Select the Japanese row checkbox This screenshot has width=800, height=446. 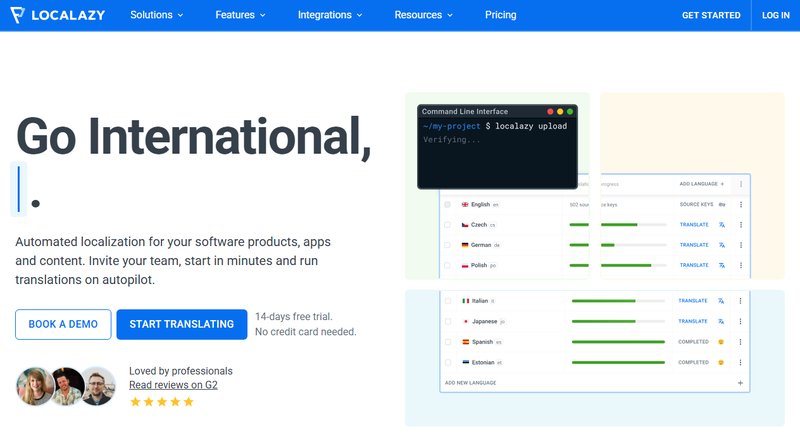point(446,321)
